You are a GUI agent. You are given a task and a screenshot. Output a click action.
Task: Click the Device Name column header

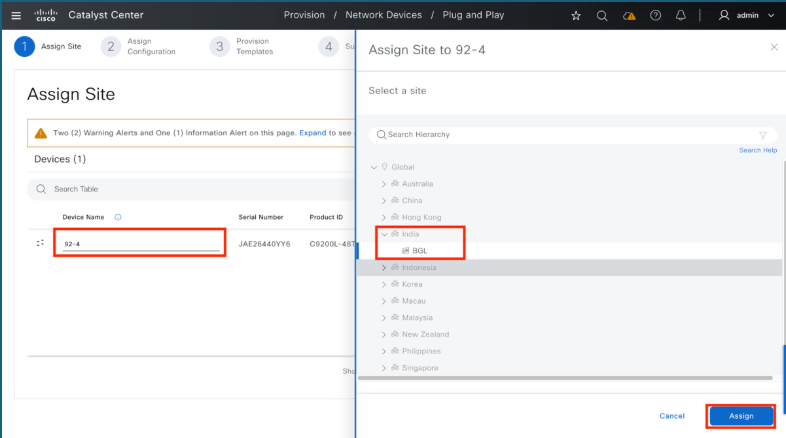pos(83,217)
